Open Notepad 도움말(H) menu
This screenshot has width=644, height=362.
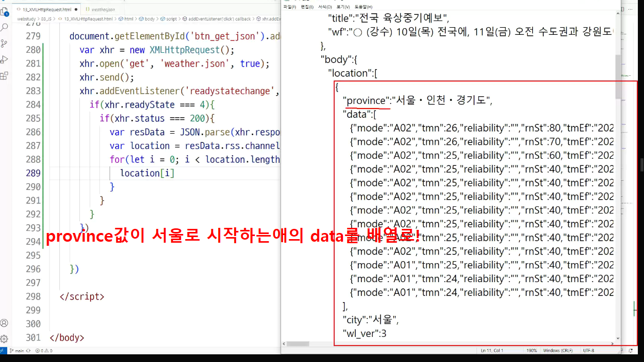tap(363, 7)
